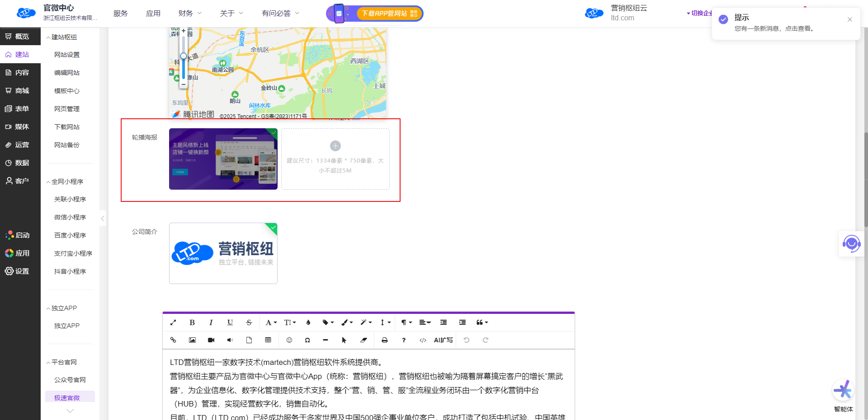The image size is (868, 420).
Task: Open the 商城 sidebar section
Action: pyautogui.click(x=20, y=90)
